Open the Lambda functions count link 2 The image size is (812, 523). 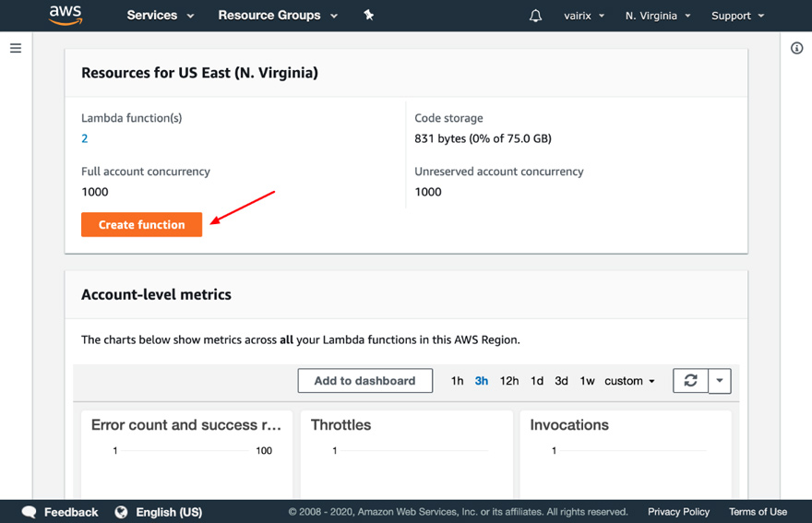pos(84,138)
